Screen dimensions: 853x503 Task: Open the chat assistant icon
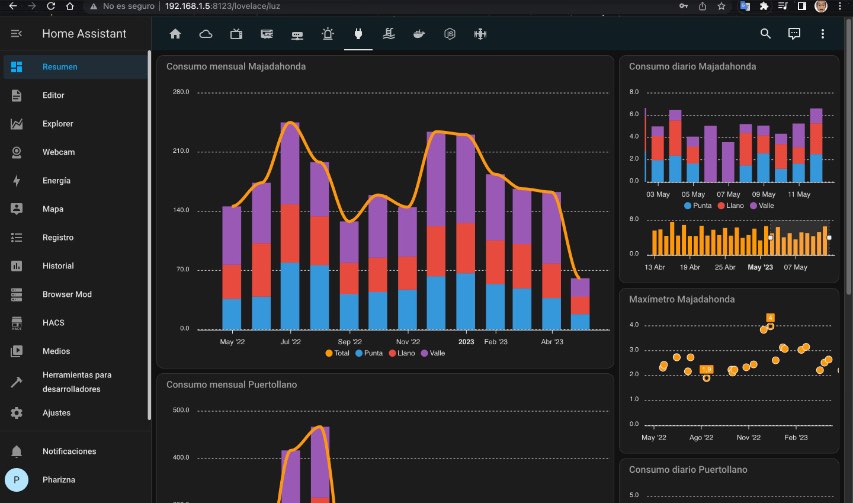click(794, 34)
